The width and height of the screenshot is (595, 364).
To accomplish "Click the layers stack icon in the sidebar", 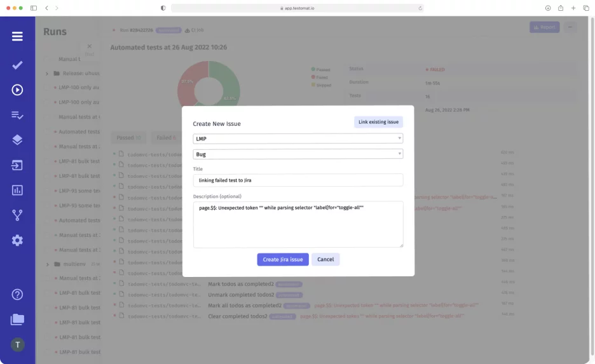I will point(17,140).
